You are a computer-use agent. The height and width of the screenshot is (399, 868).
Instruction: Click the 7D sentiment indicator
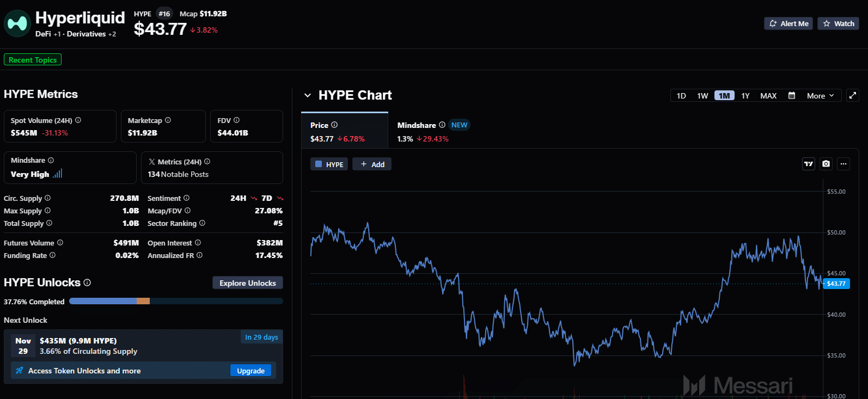tap(272, 198)
